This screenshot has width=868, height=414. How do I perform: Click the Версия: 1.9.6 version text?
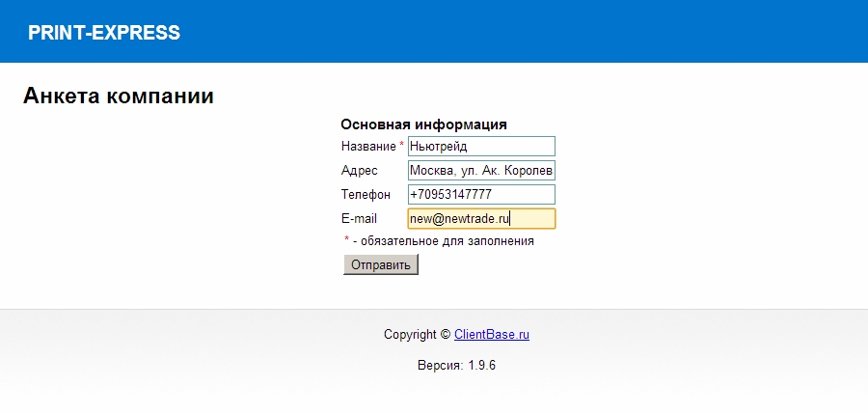pyautogui.click(x=456, y=366)
